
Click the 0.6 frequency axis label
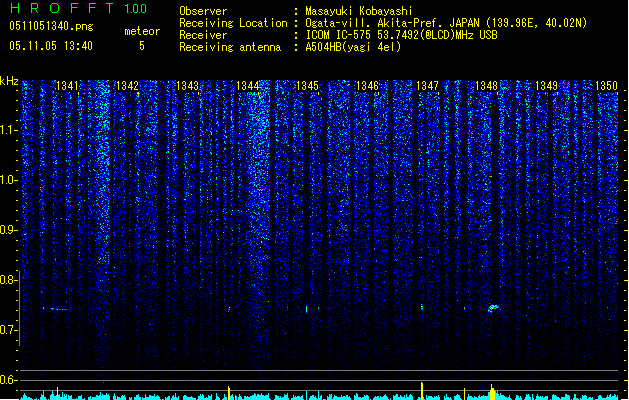click(8, 380)
